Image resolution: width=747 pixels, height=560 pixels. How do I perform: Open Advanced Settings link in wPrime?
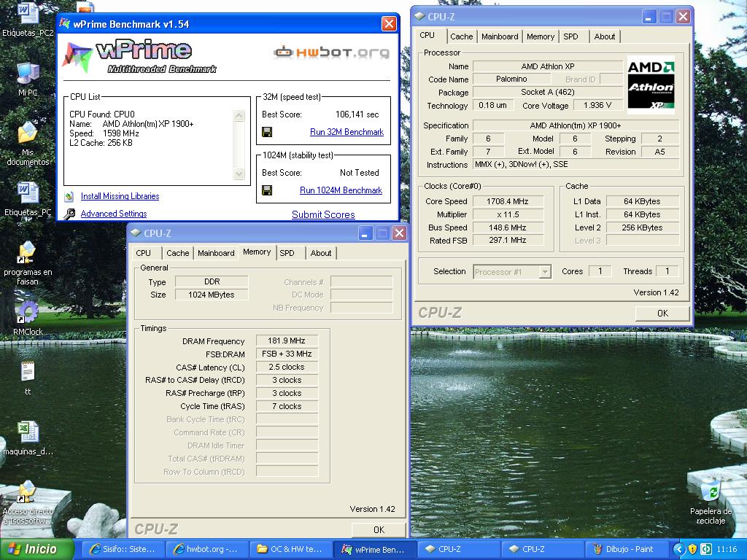tap(113, 214)
